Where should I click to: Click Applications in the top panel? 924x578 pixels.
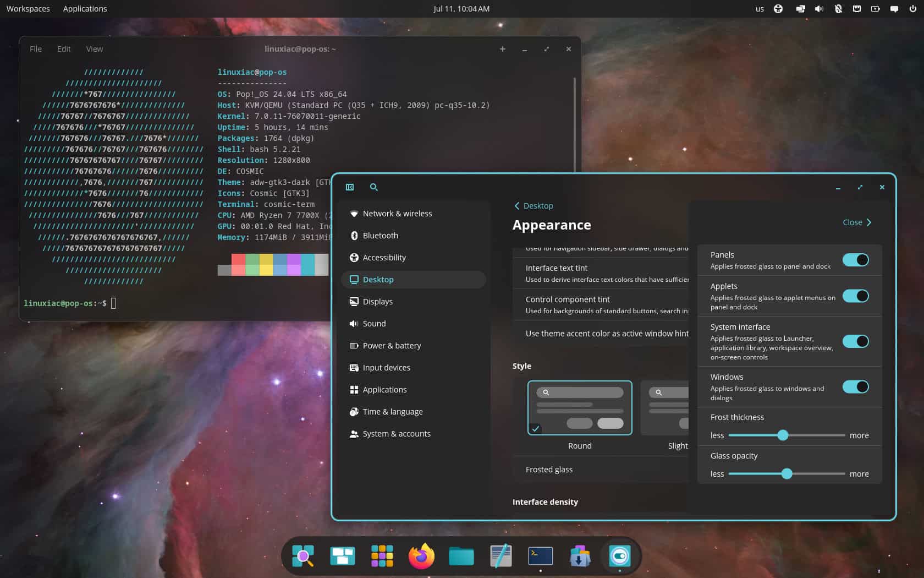(x=85, y=9)
